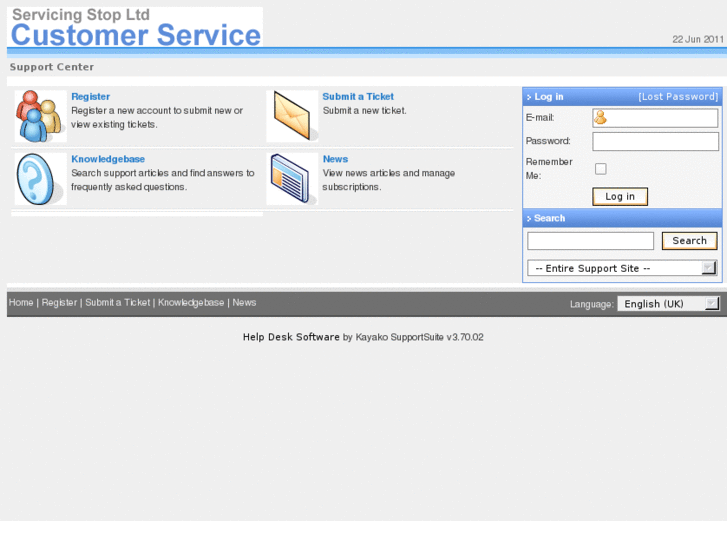
Task: Focus the search text box
Action: 590,241
